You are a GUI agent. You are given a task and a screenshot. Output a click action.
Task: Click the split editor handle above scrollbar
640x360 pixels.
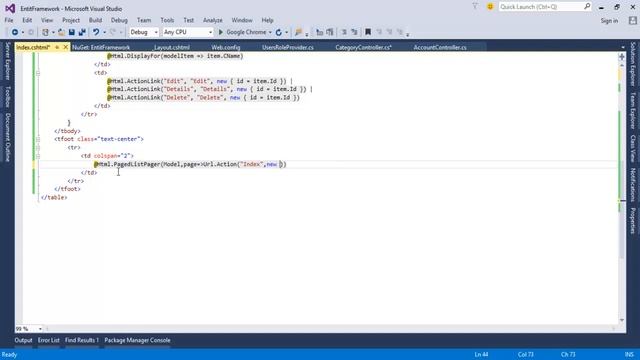(622, 57)
